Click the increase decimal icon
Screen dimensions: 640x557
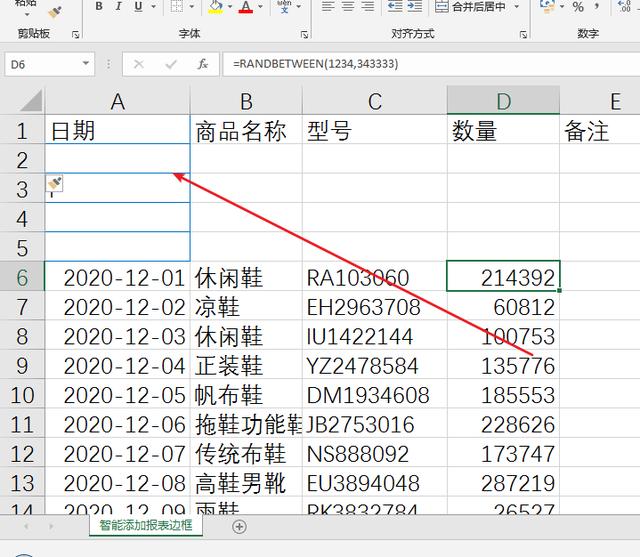625,7
